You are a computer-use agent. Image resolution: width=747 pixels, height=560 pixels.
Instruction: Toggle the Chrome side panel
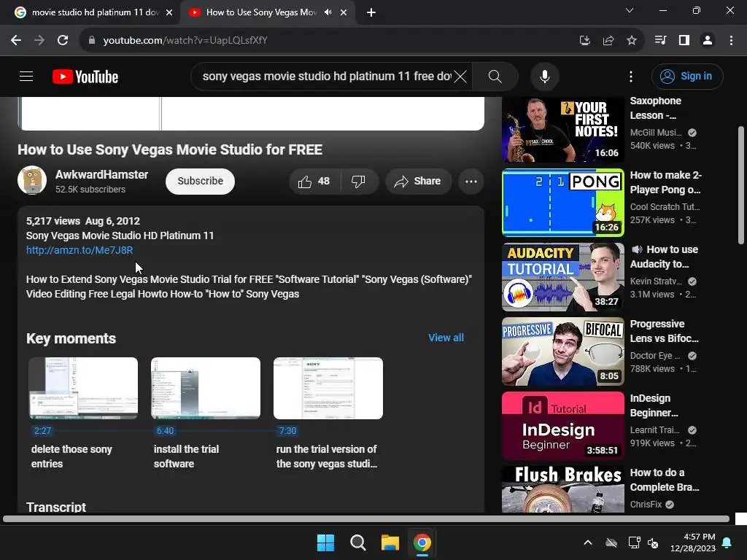click(684, 41)
